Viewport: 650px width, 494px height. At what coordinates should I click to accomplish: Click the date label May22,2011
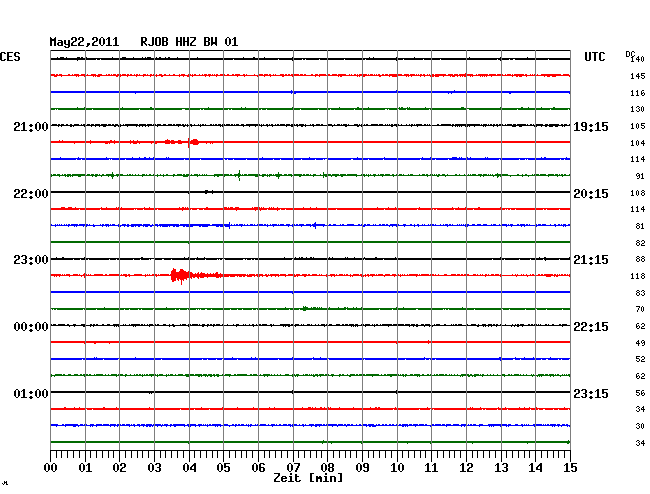[x=84, y=42]
